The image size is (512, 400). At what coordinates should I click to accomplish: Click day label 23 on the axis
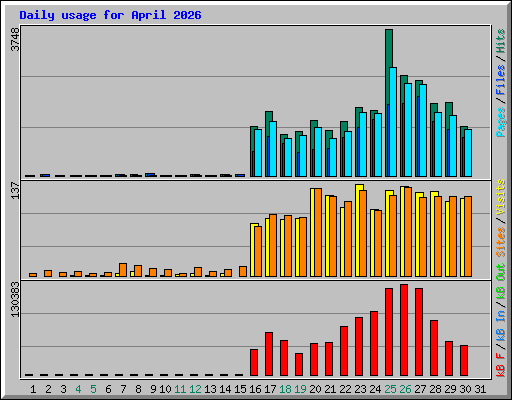pyautogui.click(x=360, y=389)
